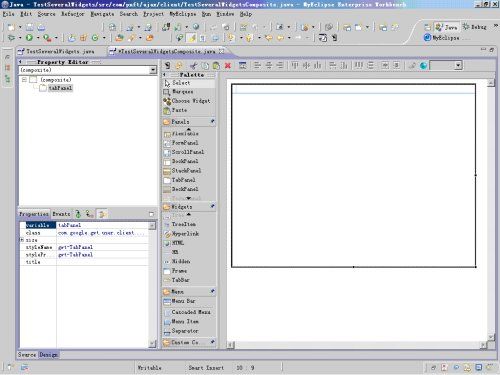The width and height of the screenshot is (500, 375).
Task: Switch to the Source view tab
Action: coord(27,355)
